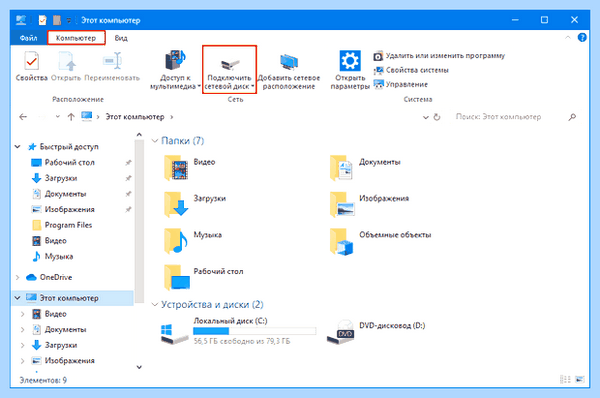600x398 pixels.
Task: Click This PC breadcrumb in address bar
Action: 135,117
